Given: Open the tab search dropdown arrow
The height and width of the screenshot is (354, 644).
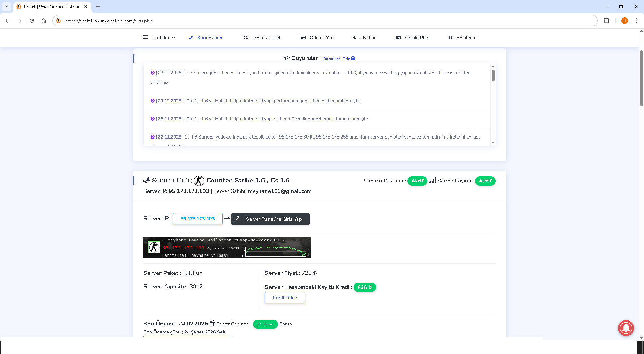Looking at the screenshot, I should (6, 6).
